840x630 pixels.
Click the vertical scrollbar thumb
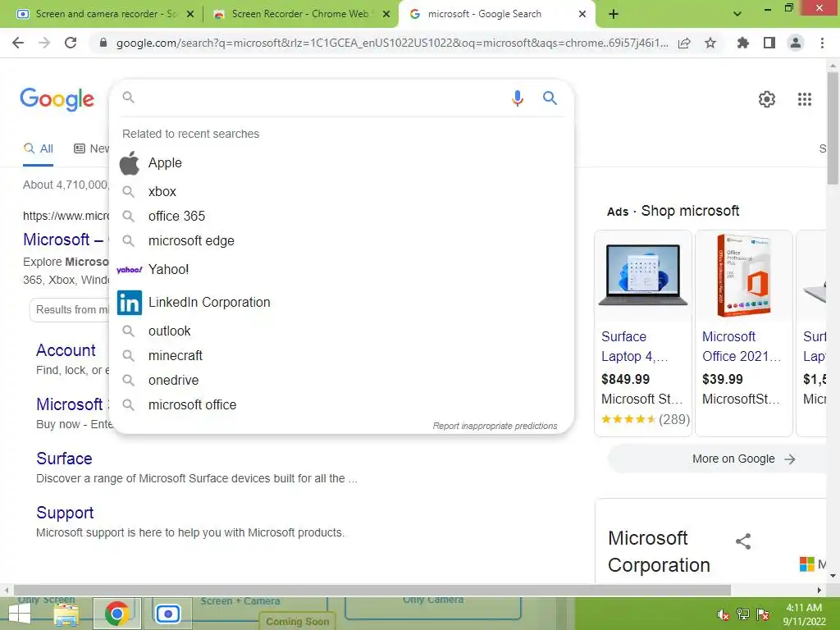833,128
